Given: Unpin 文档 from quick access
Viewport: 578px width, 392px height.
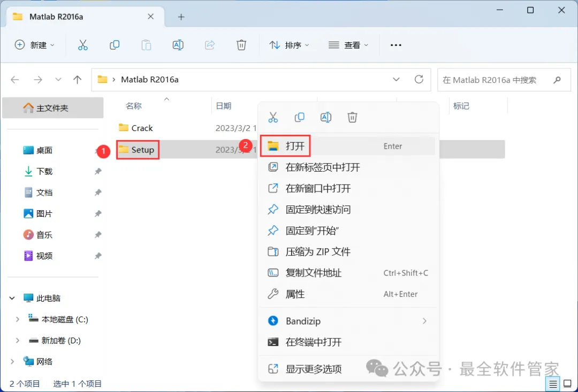Looking at the screenshot, I should (x=98, y=193).
